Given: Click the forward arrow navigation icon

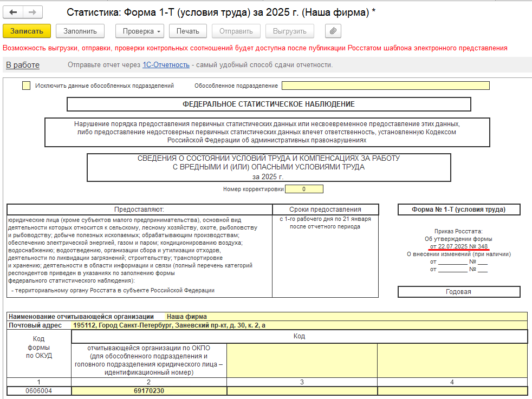Looking at the screenshot, I should 32,12.
